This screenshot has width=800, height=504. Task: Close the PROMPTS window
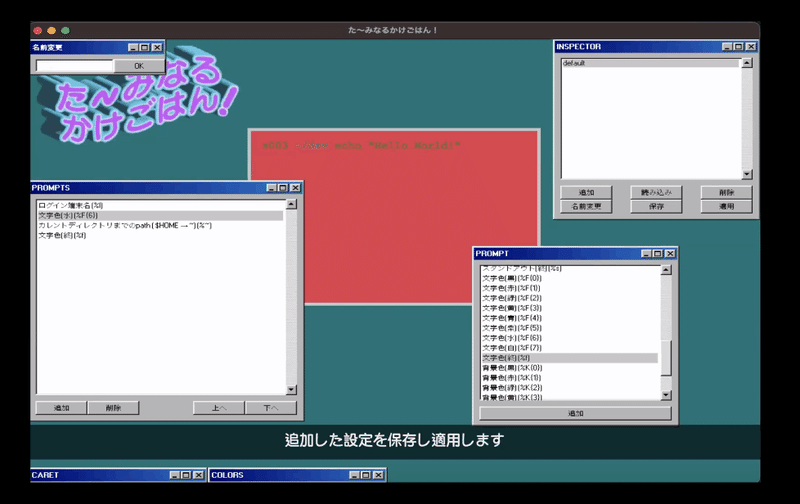coord(295,188)
